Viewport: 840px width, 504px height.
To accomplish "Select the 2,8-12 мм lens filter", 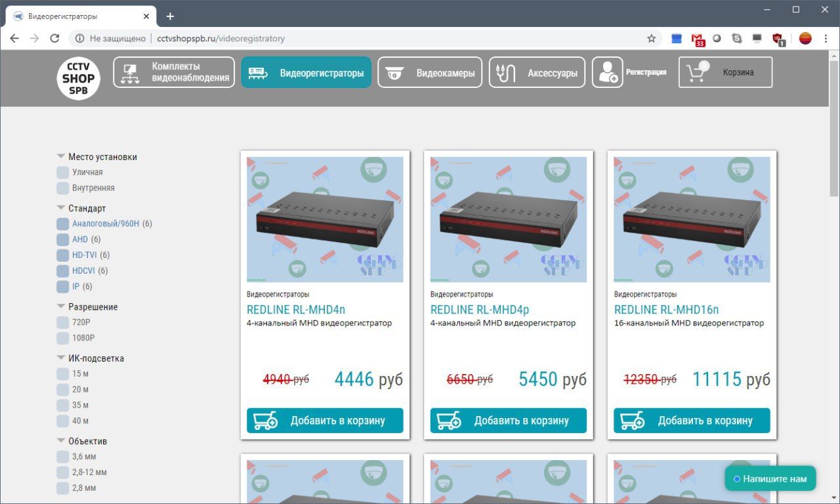I will pos(62,472).
